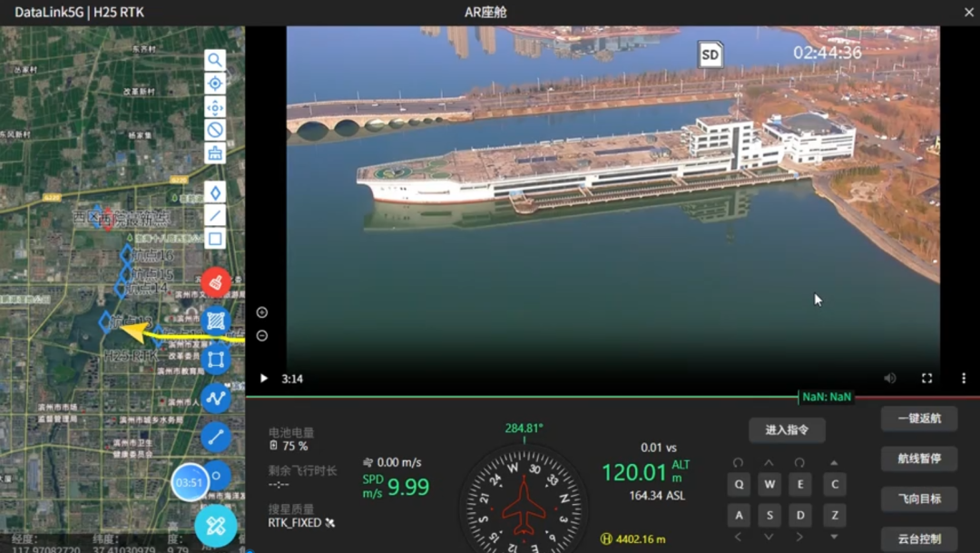
Task: Select the line drawing tool on map
Action: pyautogui.click(x=215, y=216)
